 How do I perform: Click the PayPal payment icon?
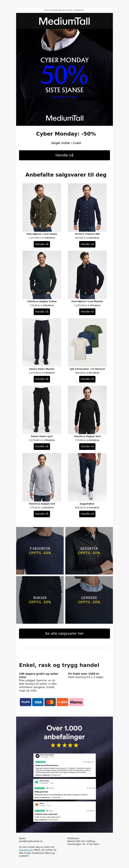[x=25, y=702]
